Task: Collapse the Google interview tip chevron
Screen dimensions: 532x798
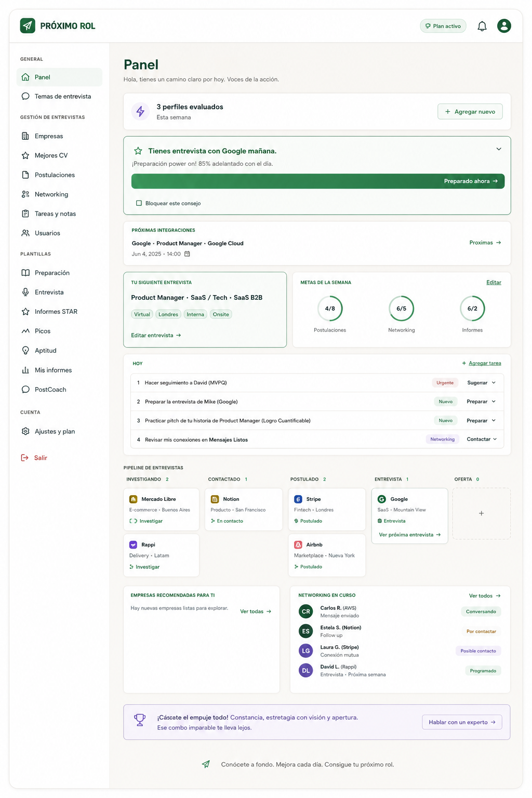Action: [499, 149]
